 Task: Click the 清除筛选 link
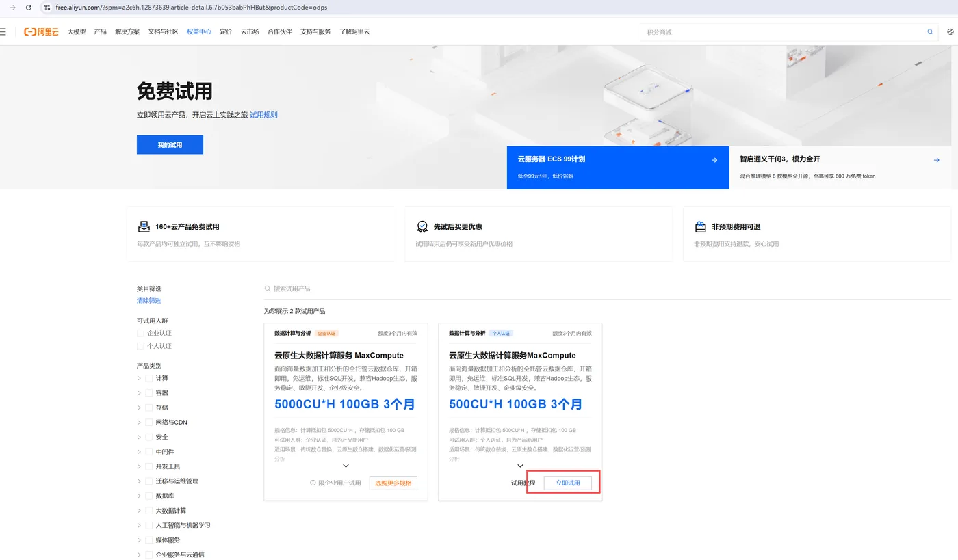click(x=148, y=301)
